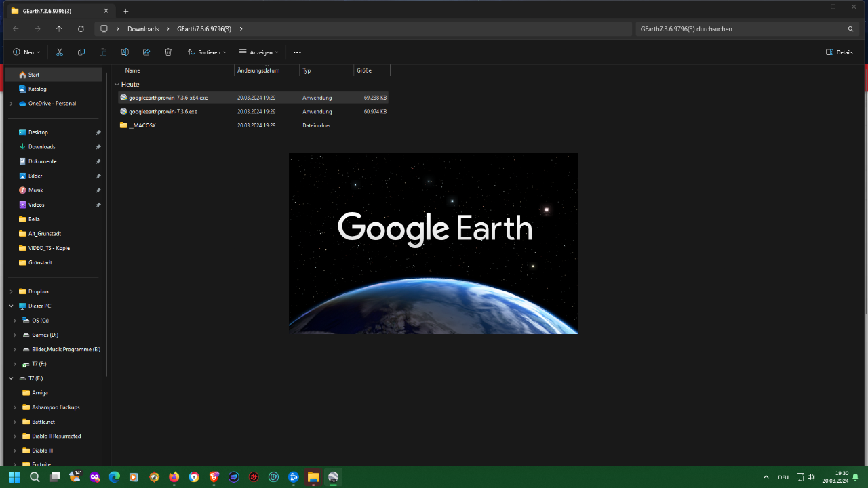868x488 pixels.
Task: Open the Windows Start menu
Action: click(14, 477)
